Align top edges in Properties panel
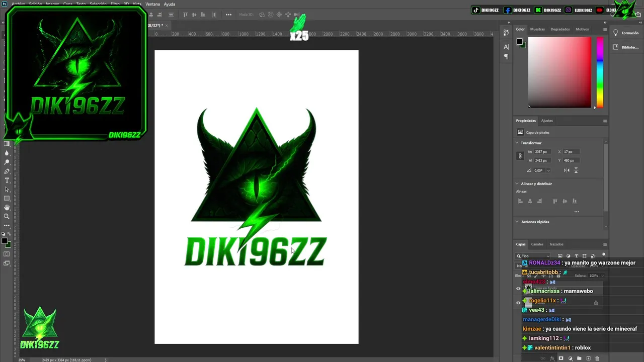Image resolution: width=644 pixels, height=362 pixels. (x=555, y=201)
